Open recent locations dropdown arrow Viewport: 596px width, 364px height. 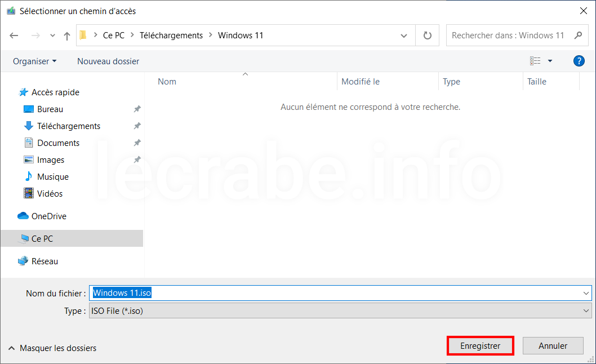coord(52,35)
